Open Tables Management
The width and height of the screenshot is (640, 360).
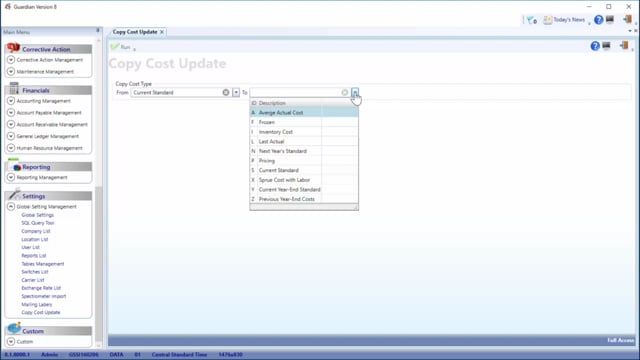point(43,264)
